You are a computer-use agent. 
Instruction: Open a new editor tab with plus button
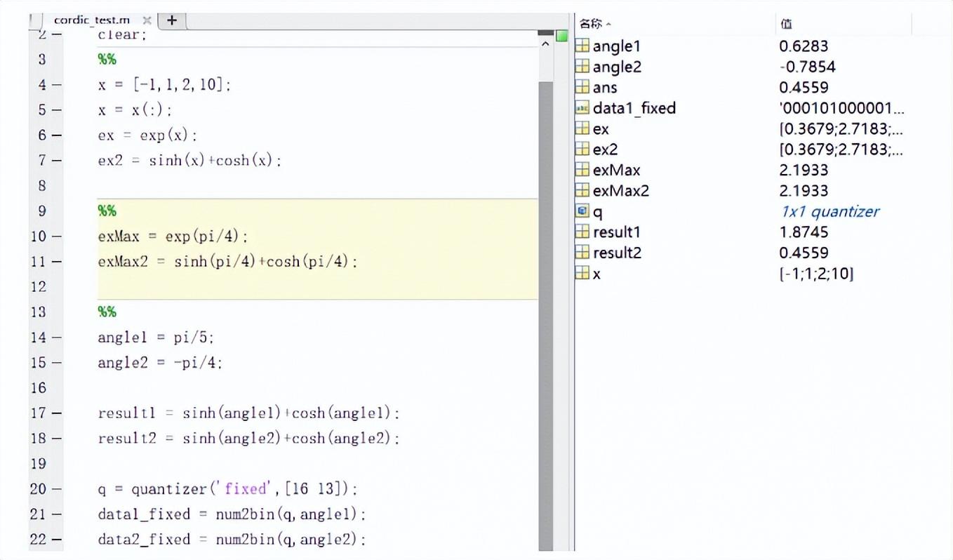pyautogui.click(x=172, y=20)
